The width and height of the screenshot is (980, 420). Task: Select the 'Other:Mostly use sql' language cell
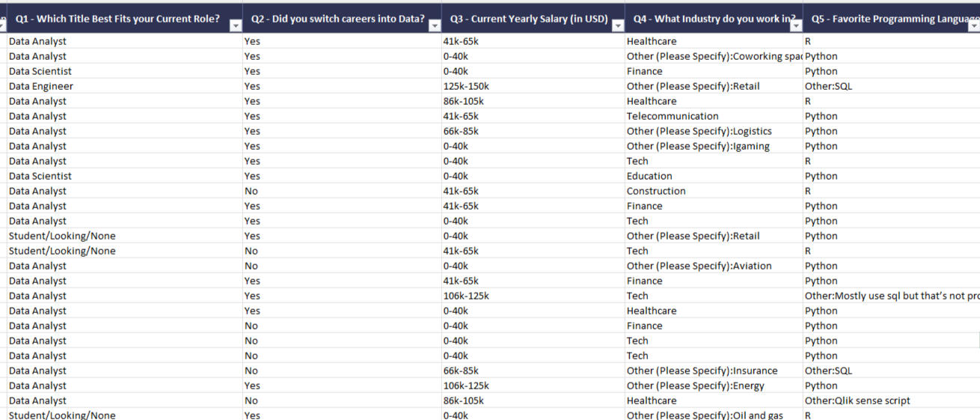pyautogui.click(x=890, y=296)
